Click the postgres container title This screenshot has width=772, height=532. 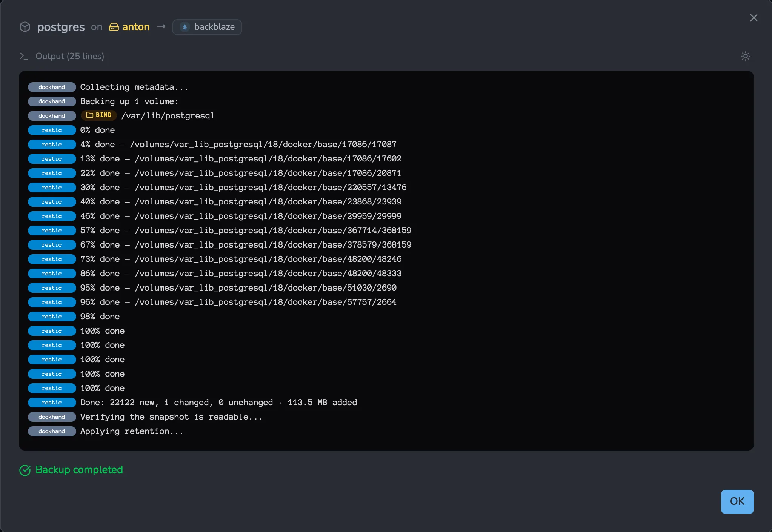[x=61, y=27]
